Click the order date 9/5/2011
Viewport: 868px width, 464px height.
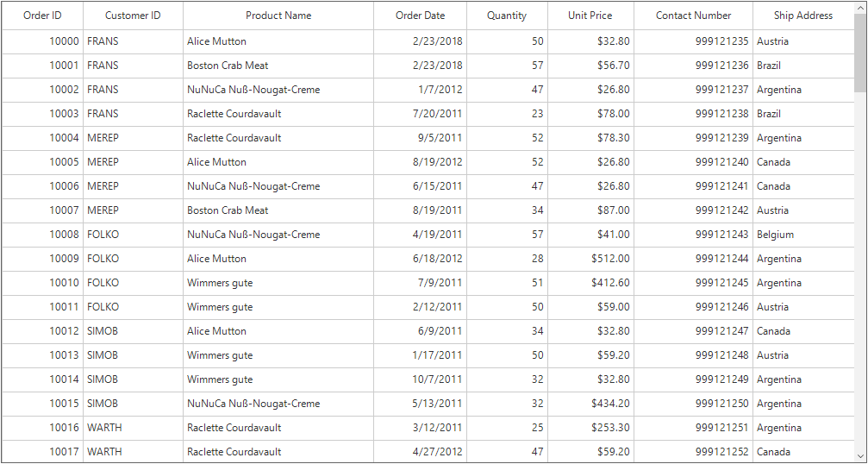420,138
